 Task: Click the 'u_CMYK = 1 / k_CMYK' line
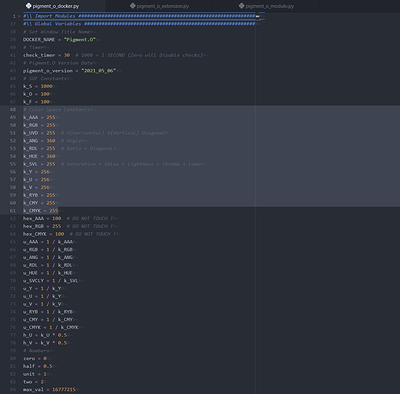[51, 327]
